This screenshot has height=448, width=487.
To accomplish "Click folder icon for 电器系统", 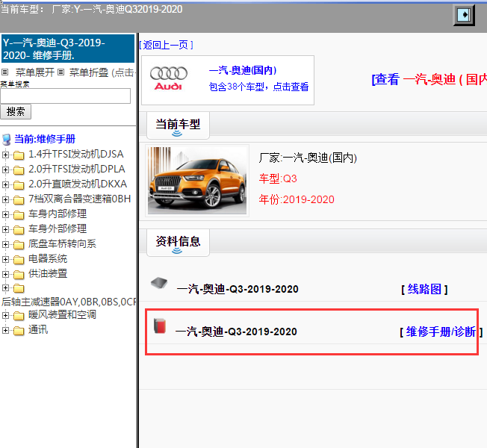I will (x=19, y=259).
